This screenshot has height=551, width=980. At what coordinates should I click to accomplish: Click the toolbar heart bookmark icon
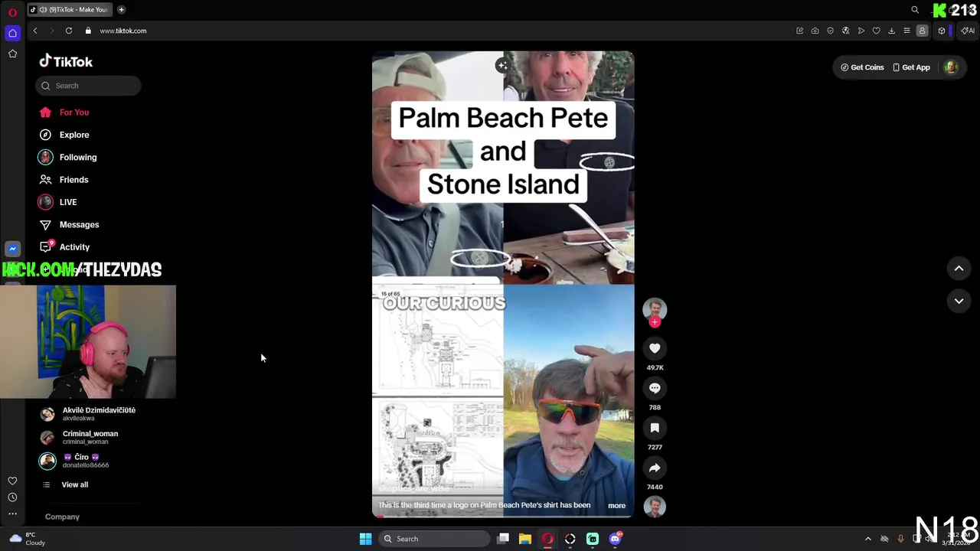pyautogui.click(x=877, y=31)
